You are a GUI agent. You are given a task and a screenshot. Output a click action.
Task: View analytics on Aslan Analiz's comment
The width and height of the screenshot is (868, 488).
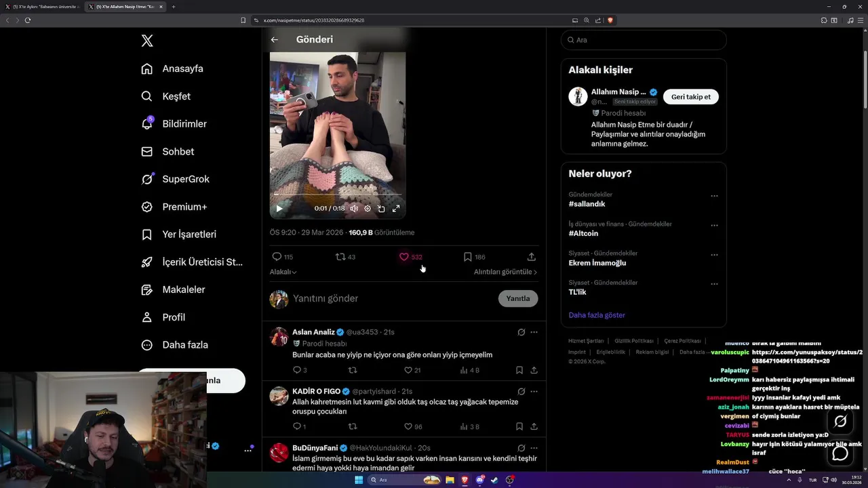coord(469,371)
